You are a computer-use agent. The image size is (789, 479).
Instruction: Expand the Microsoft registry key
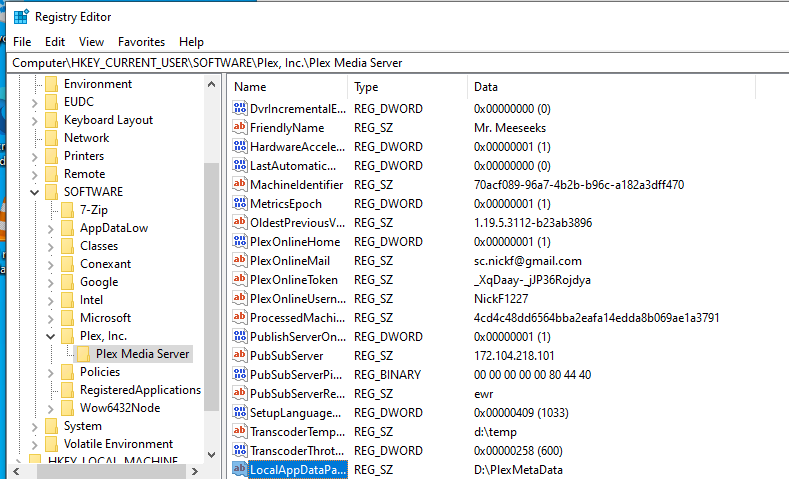click(x=52, y=318)
